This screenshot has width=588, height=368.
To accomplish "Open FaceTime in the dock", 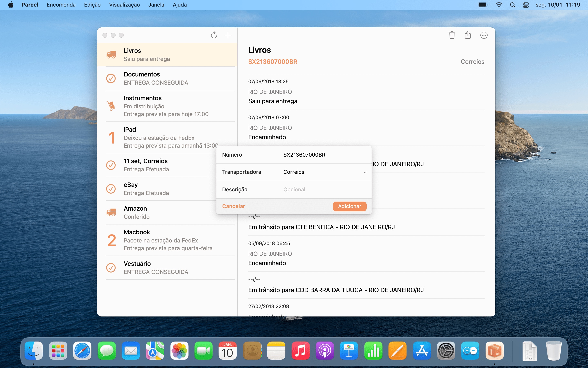I will (204, 351).
